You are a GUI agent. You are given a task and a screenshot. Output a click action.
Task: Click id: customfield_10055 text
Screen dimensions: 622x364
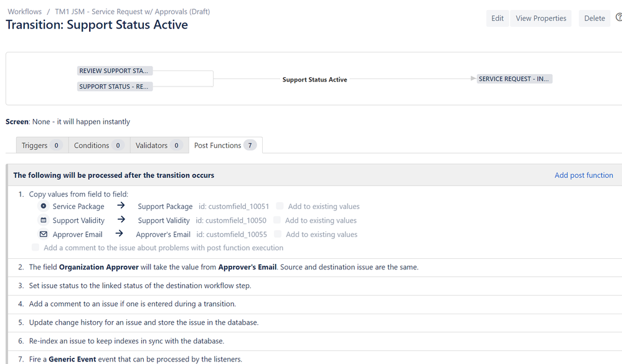pos(232,235)
